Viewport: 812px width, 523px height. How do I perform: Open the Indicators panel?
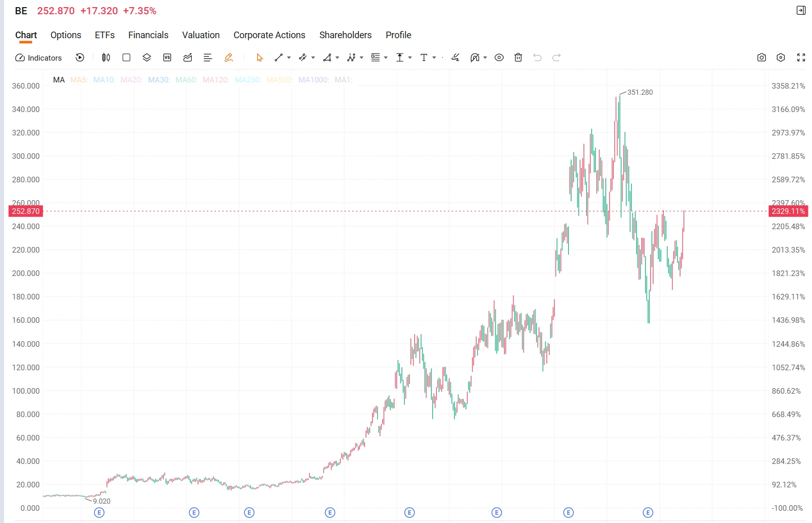[39, 58]
